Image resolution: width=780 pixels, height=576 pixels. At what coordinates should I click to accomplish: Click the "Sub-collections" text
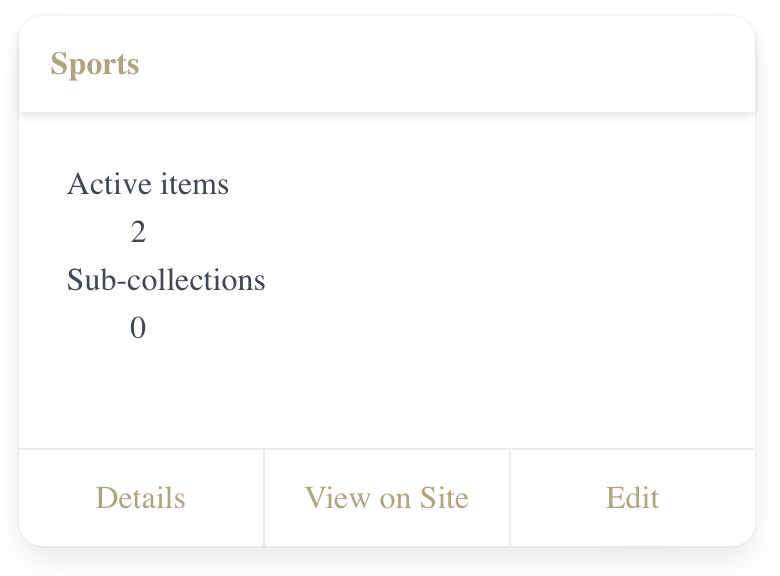[166, 280]
